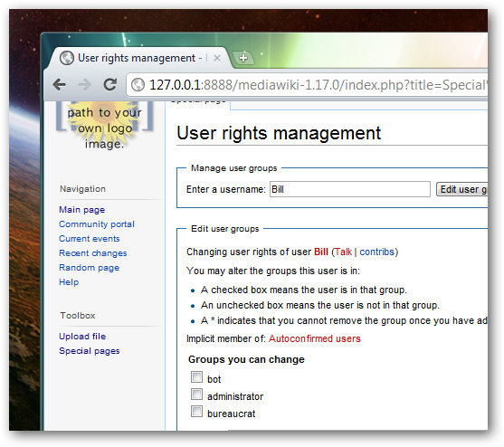This screenshot has height=447, width=504.
Task: Focus the username field containing Bill
Action: pyautogui.click(x=349, y=189)
